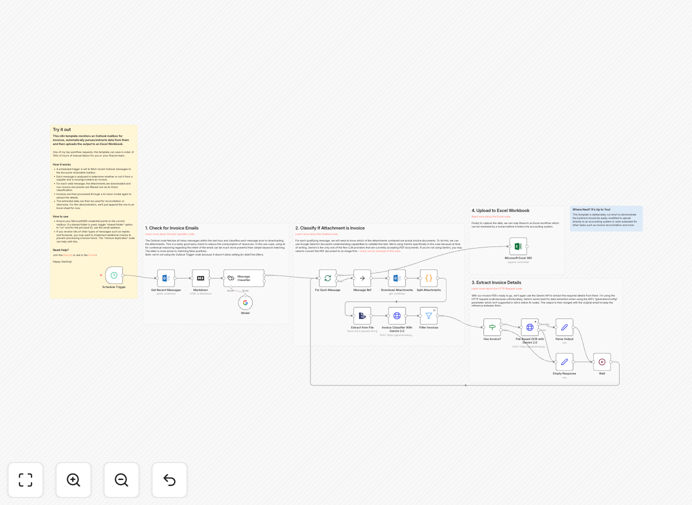Click the Schedule Trigger node
This screenshot has height=505, width=692.
click(x=114, y=275)
